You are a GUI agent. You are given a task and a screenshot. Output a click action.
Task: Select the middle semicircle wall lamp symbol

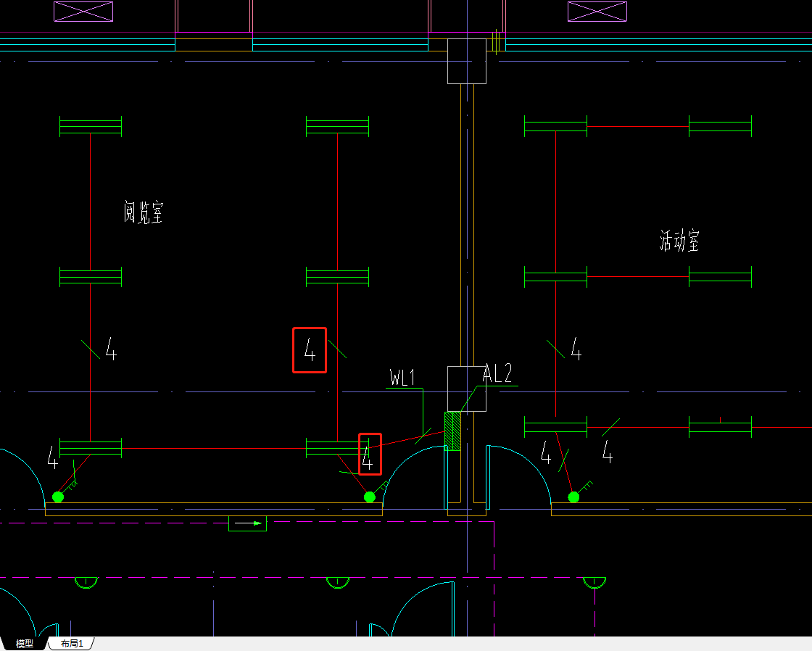pyautogui.click(x=338, y=583)
